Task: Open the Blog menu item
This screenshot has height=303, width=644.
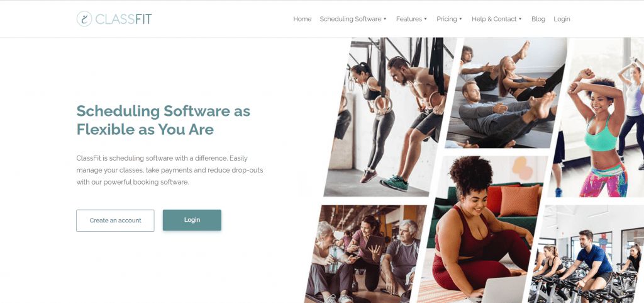Action: (x=538, y=19)
